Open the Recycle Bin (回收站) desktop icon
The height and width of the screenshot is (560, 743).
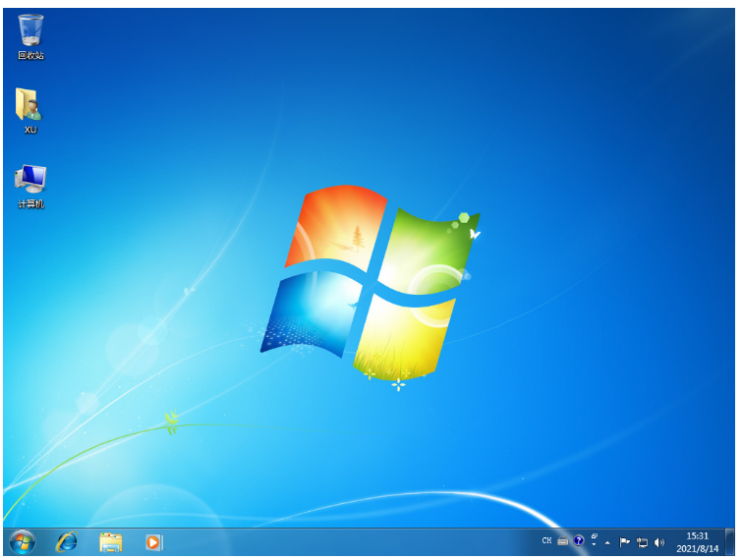30,32
